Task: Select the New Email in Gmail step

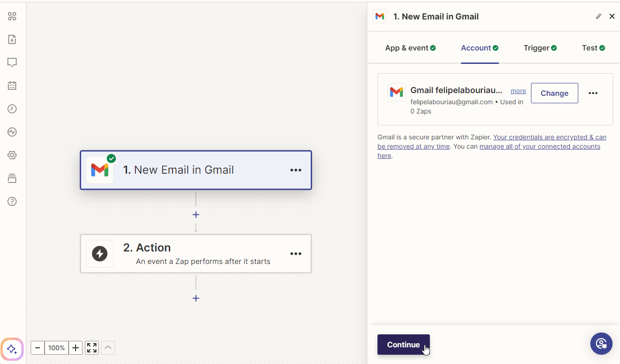Action: pyautogui.click(x=196, y=170)
